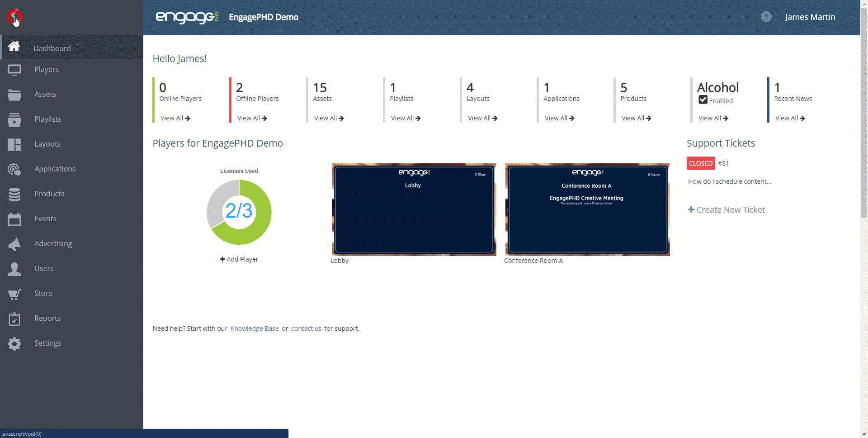View All under Applications count
The width and height of the screenshot is (868, 438).
pos(560,118)
